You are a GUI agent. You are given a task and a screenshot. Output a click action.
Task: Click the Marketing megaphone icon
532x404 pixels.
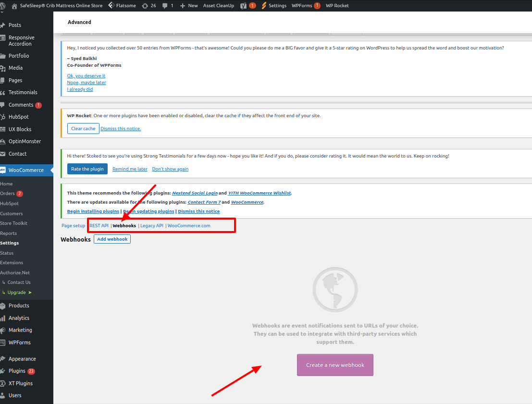pos(3,330)
